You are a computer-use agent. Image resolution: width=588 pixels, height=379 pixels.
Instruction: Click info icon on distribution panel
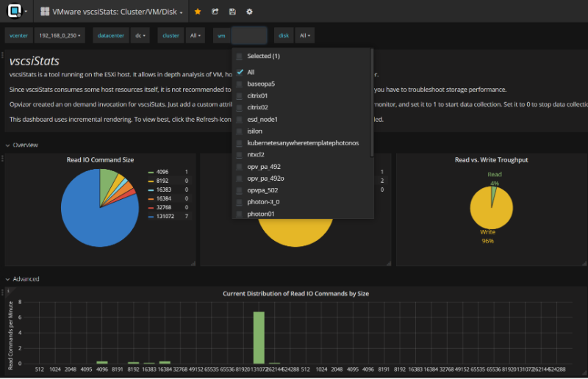tap(8, 291)
